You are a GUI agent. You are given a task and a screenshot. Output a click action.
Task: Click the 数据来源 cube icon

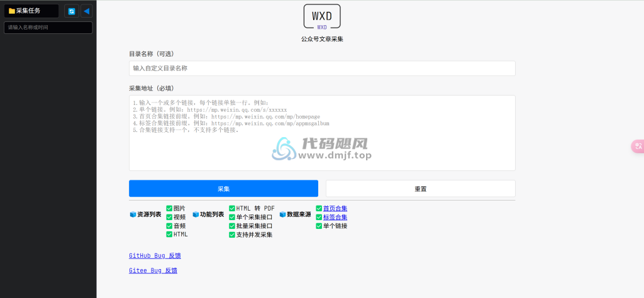pyautogui.click(x=282, y=214)
